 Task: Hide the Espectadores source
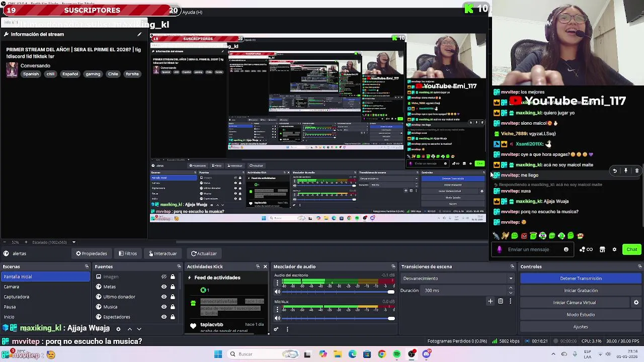click(x=164, y=317)
